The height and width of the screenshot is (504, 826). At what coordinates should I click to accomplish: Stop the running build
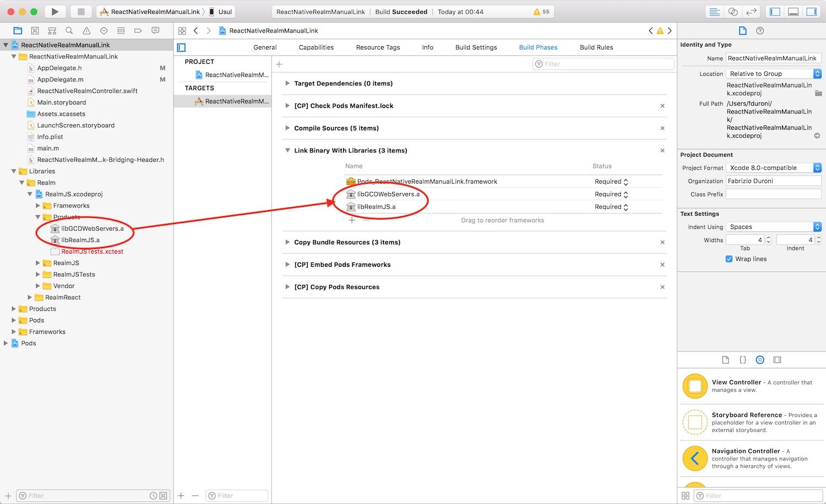click(x=81, y=12)
